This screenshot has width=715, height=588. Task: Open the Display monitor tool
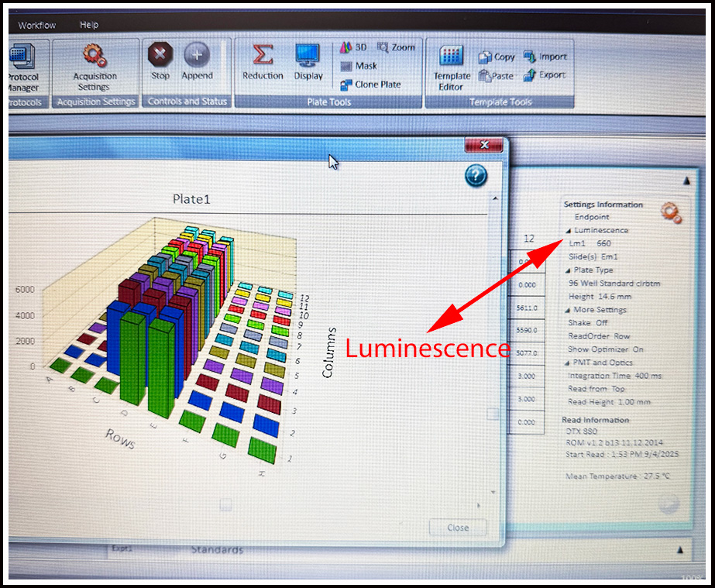308,61
